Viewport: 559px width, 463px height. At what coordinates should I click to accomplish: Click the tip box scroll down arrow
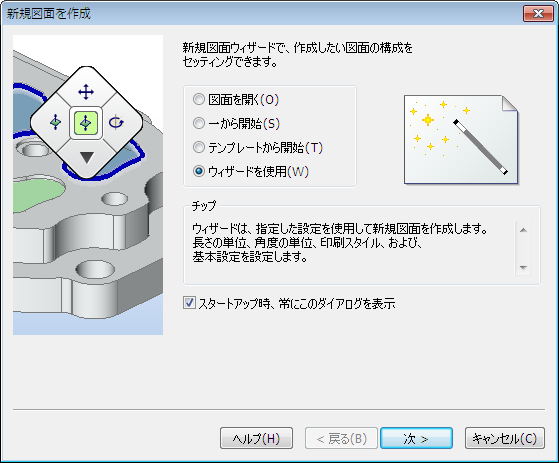point(523,267)
